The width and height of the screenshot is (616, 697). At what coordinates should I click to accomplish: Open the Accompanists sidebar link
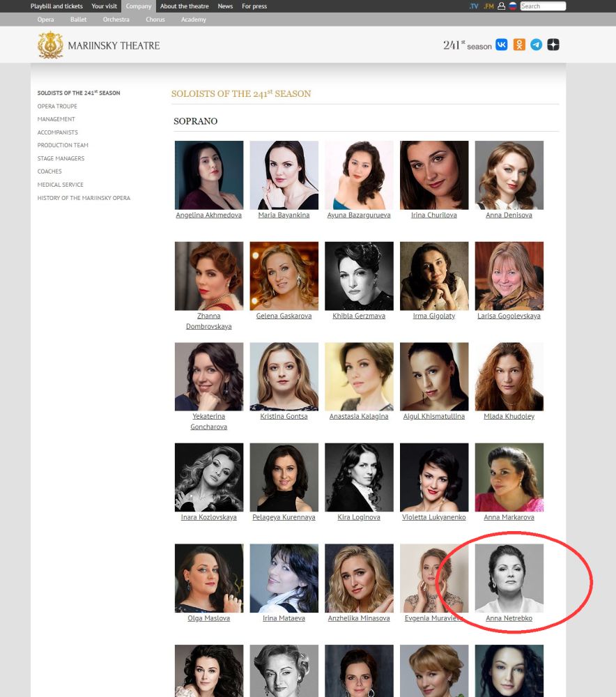point(58,132)
